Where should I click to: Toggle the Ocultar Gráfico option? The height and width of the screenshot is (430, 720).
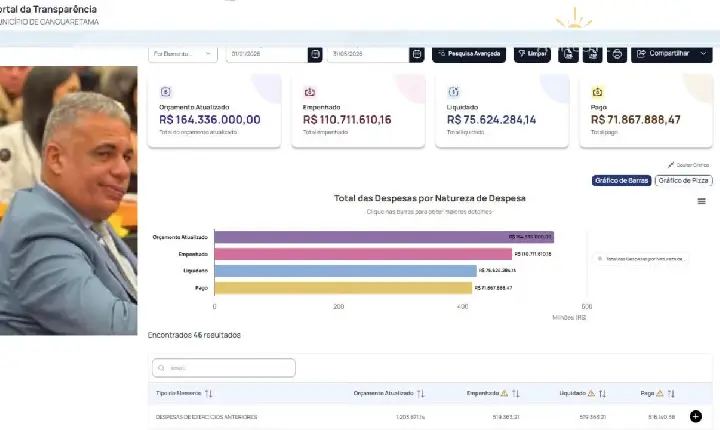tap(689, 165)
